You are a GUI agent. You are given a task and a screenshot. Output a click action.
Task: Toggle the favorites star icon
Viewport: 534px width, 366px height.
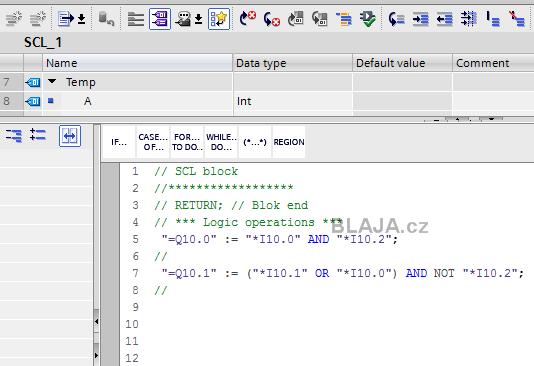coord(219,19)
